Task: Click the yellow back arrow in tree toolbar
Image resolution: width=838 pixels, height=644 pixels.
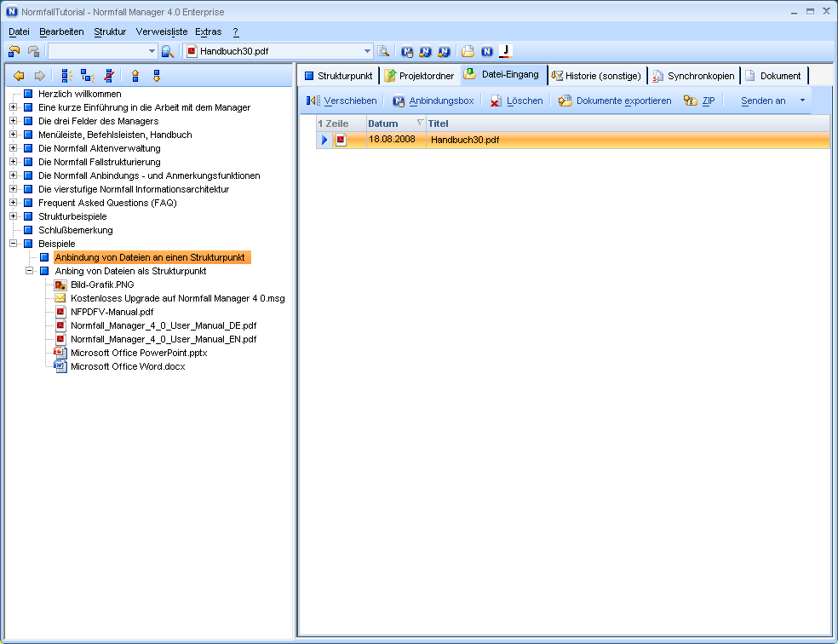Action: (19, 76)
